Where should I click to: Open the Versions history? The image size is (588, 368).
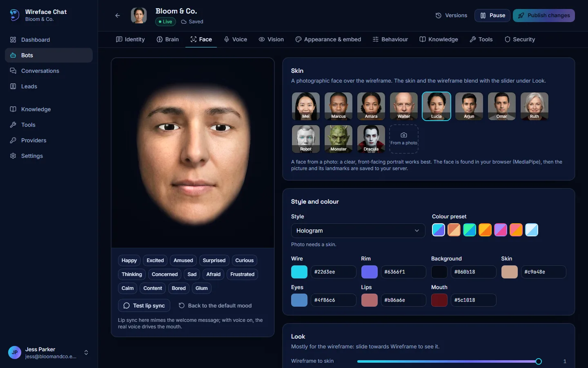pos(451,16)
